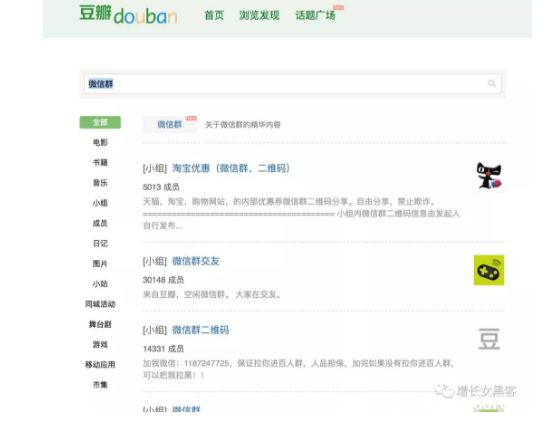Filter results by 同城活动

(x=100, y=304)
